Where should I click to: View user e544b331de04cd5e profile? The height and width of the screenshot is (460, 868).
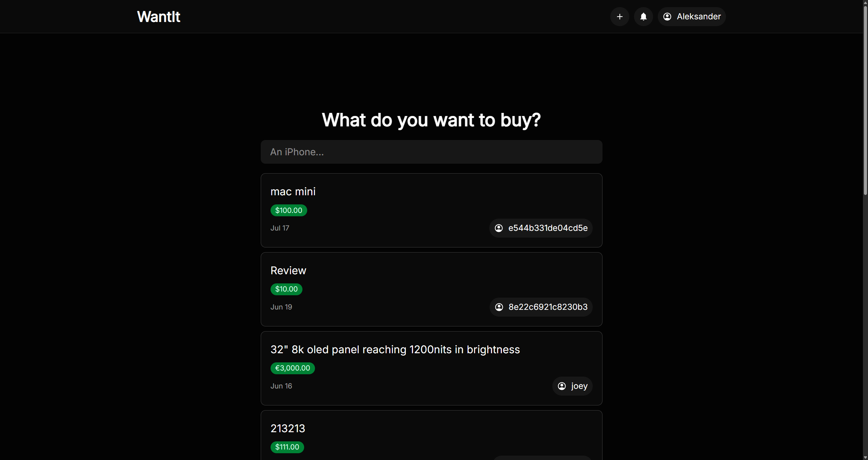tap(548, 228)
